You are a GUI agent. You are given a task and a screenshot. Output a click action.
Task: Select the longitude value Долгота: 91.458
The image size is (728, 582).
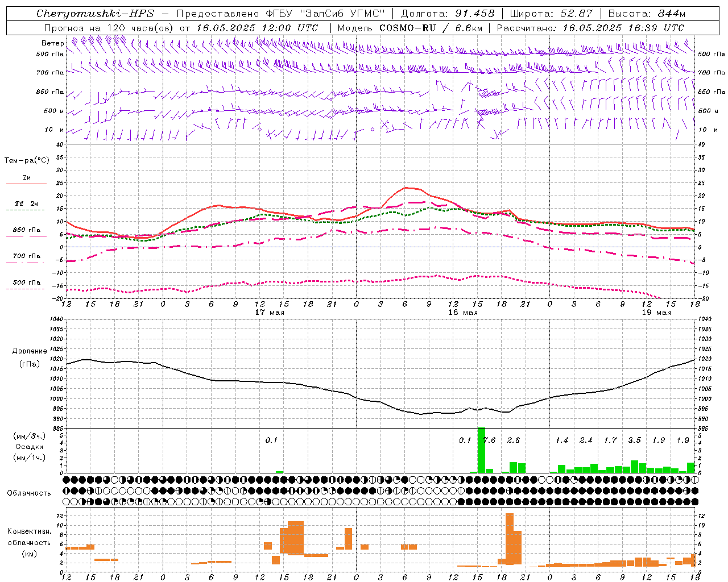click(448, 14)
